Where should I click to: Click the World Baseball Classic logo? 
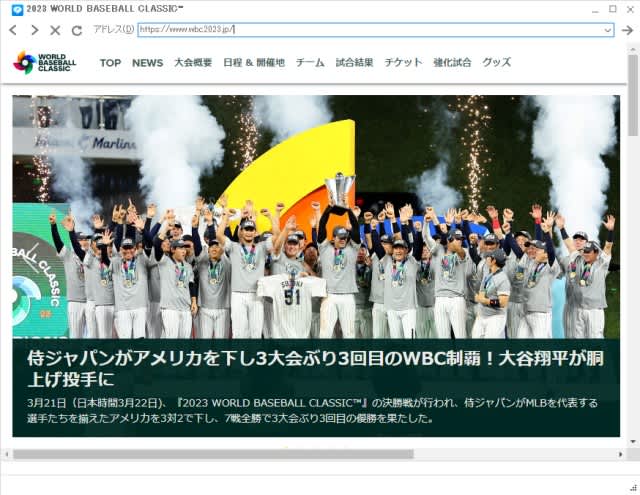44,63
